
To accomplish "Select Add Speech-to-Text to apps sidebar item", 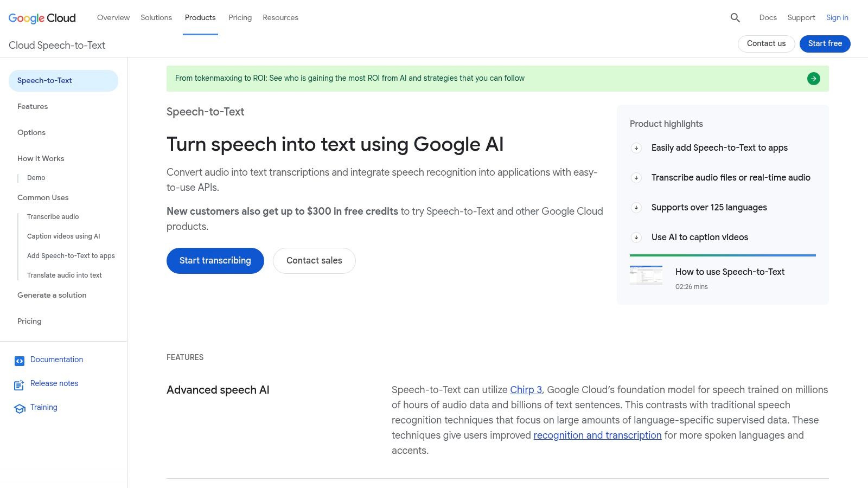I will [x=71, y=256].
